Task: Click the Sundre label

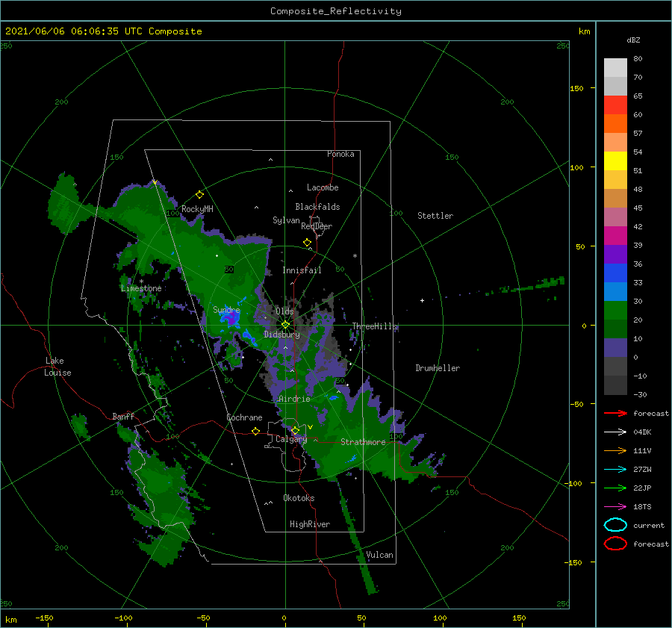Action: pyautogui.click(x=227, y=309)
